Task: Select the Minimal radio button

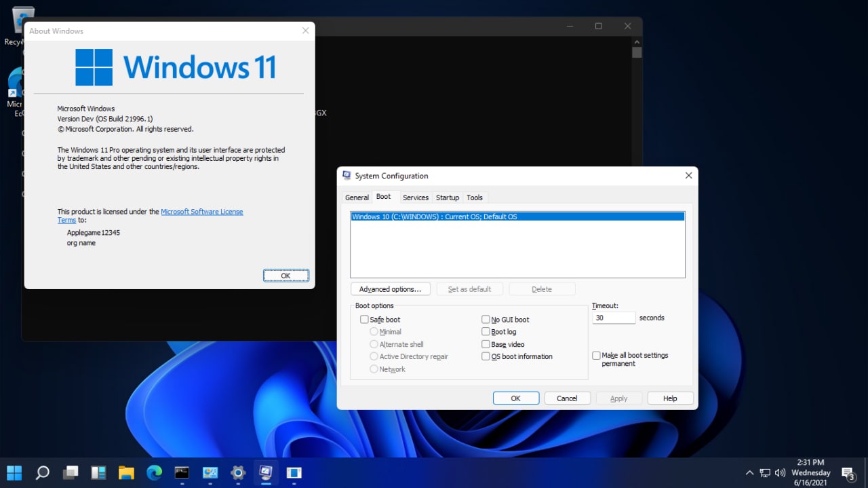Action: [374, 331]
